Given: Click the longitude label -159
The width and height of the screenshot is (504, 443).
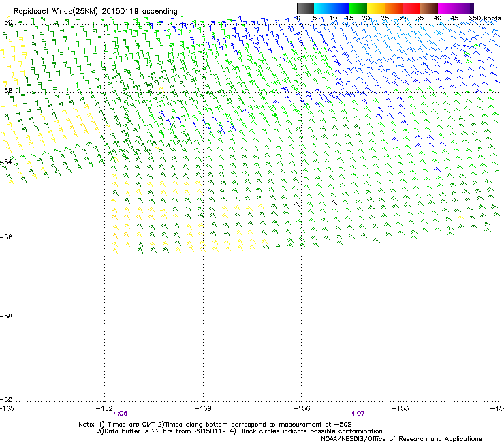Looking at the screenshot, I should click(203, 408).
